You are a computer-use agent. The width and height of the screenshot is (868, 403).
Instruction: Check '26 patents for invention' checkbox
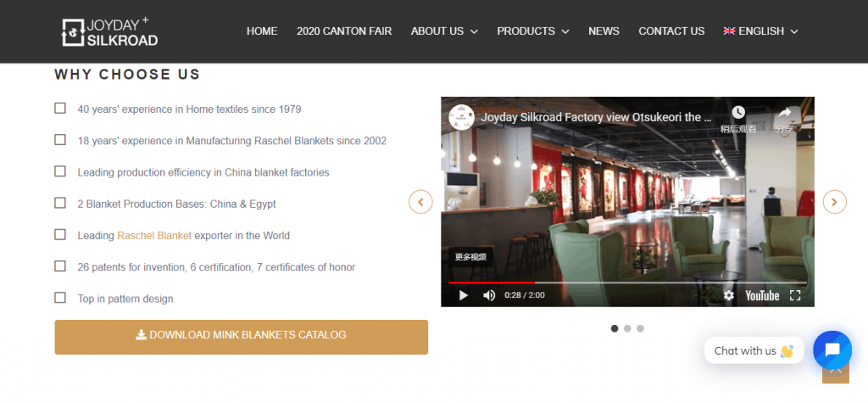(60, 266)
